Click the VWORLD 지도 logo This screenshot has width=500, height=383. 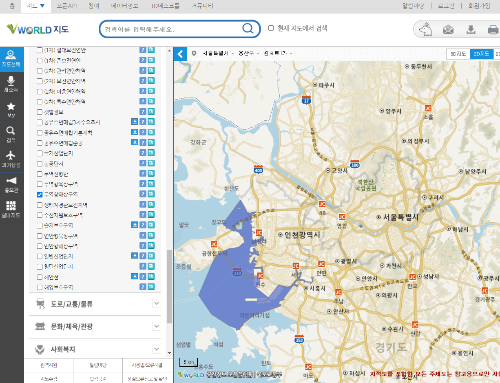38,29
